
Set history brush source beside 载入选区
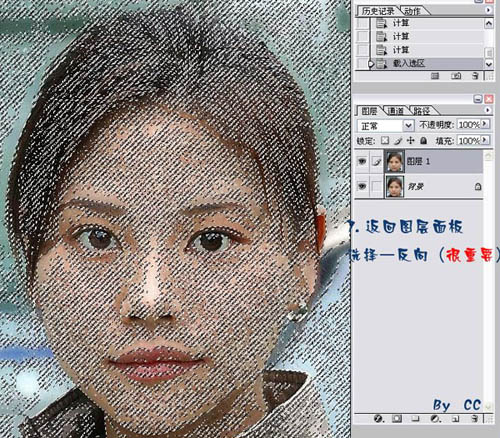363,63
